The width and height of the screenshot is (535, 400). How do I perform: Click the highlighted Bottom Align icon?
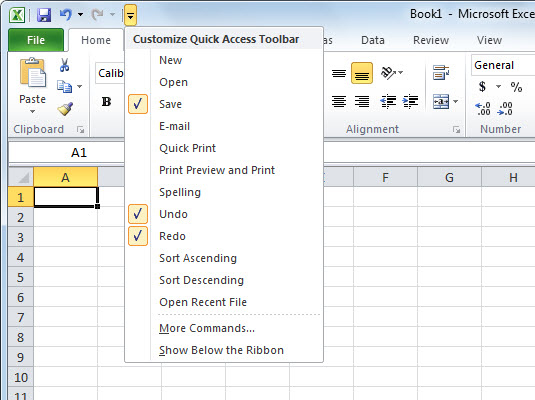pyautogui.click(x=362, y=73)
